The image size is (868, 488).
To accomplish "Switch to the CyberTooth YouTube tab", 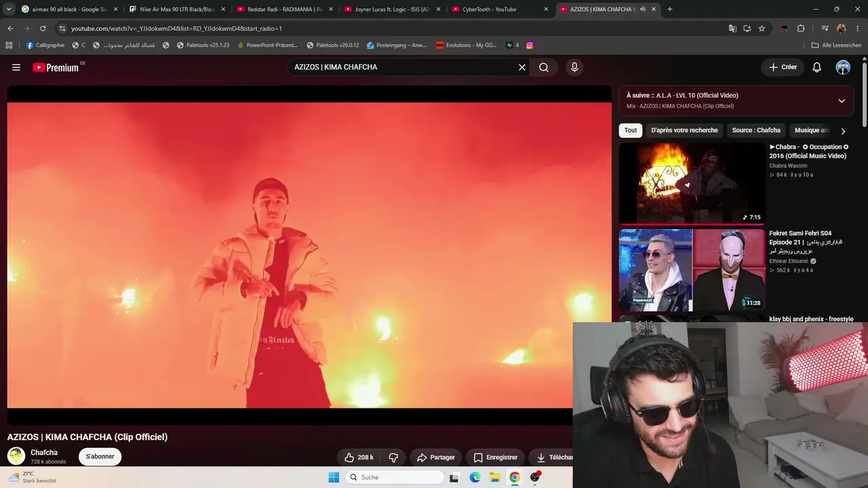I will (x=500, y=9).
